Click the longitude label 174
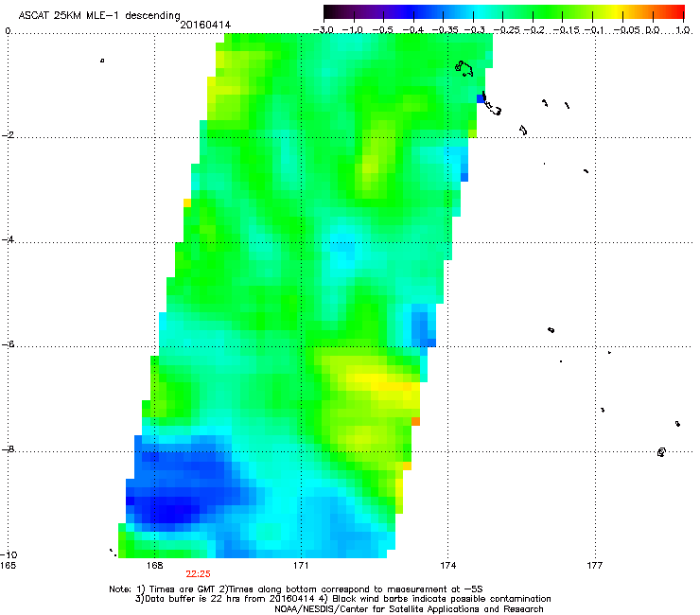This screenshot has width=700, height=615. [447, 566]
